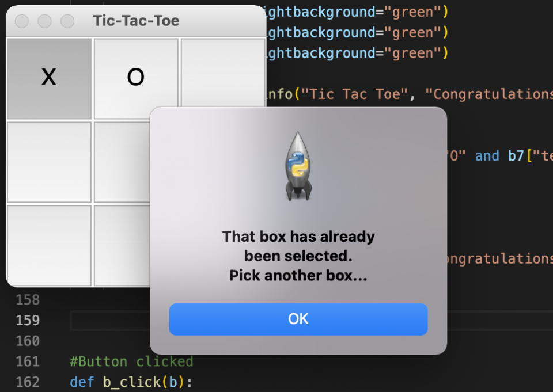The width and height of the screenshot is (553, 392).
Task: Click the partly hidden bottom-middle board square
Action: (x=121, y=245)
